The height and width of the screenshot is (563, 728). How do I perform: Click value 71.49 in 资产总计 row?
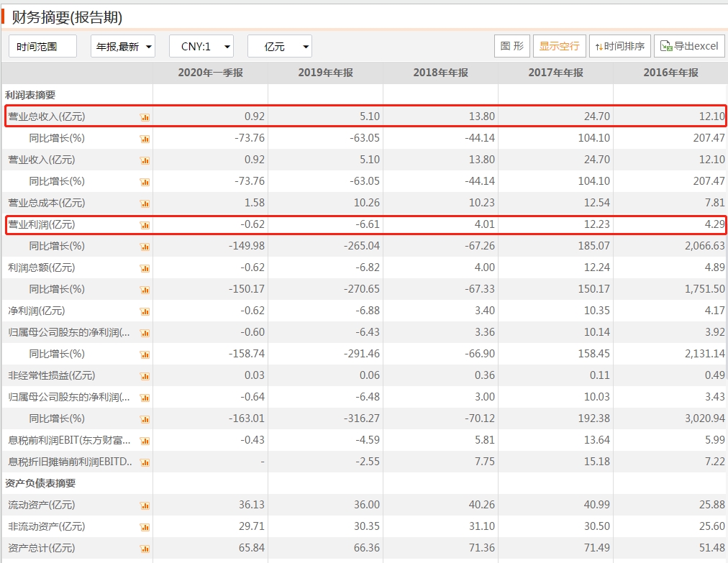click(596, 548)
